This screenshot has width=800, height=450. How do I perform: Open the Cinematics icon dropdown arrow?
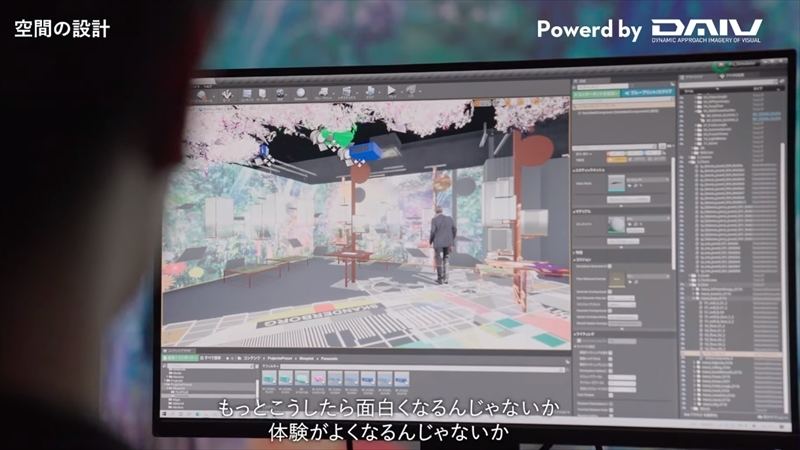coord(355,92)
